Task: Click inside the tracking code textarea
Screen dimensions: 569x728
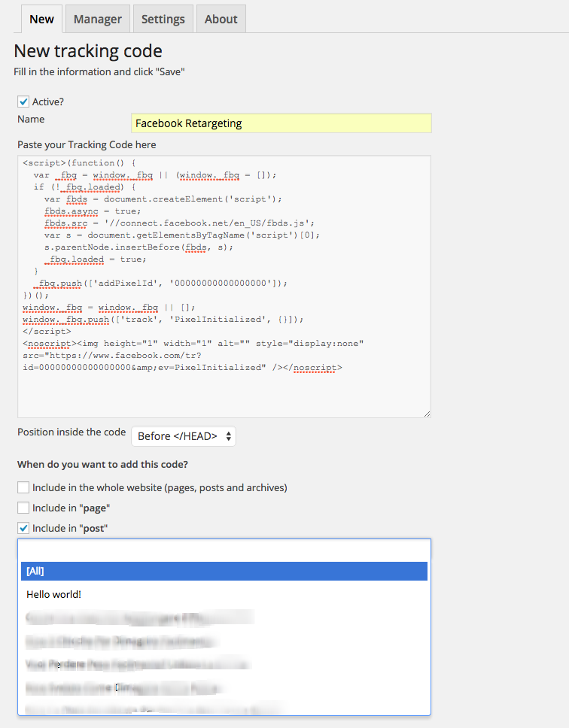Action: (x=224, y=287)
